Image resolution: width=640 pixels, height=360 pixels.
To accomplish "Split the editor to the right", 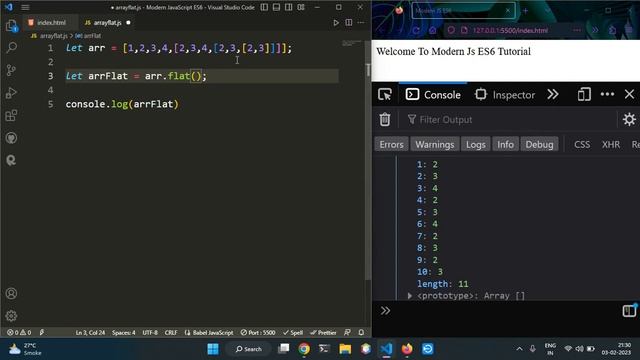I will click(x=349, y=23).
